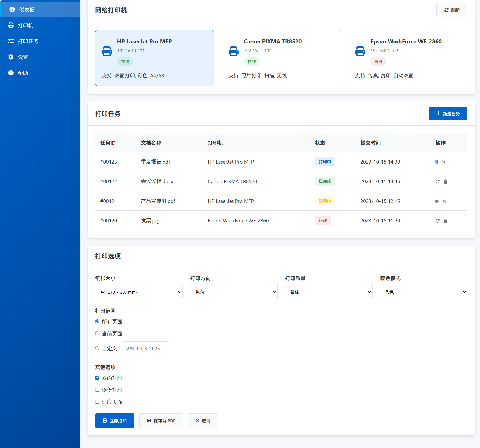Click the 打印中 status badge
Screen dimensions: 480x448
tap(325, 162)
